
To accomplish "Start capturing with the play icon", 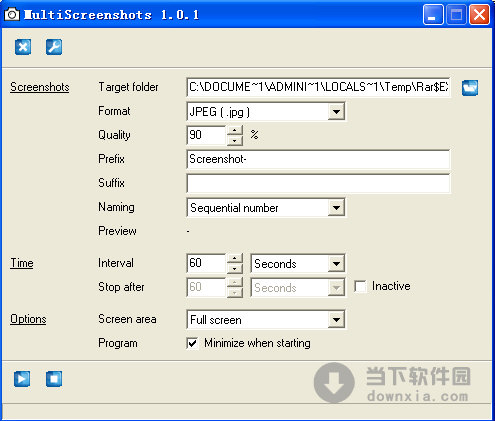I will 22,379.
